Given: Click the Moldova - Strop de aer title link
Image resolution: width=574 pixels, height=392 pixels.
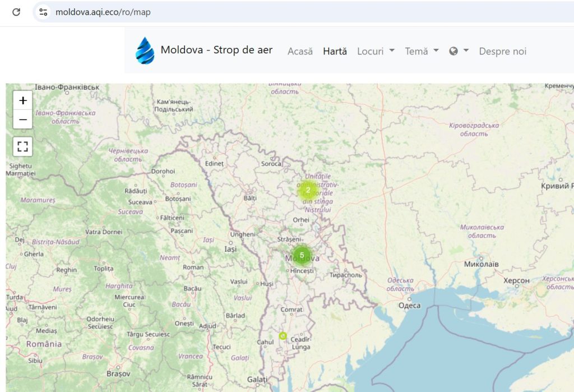Looking at the screenshot, I should coord(216,50).
